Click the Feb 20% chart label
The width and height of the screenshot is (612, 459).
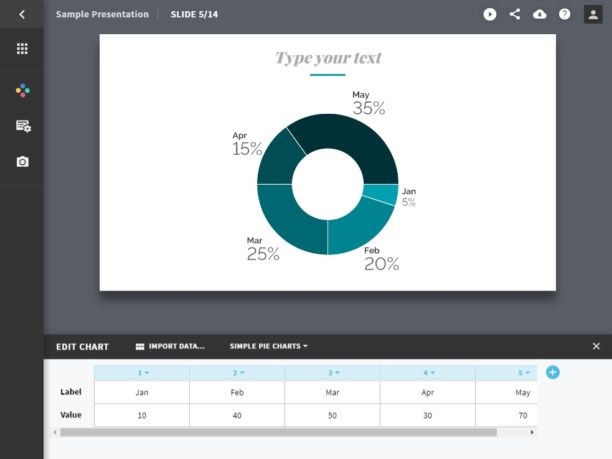tap(381, 259)
